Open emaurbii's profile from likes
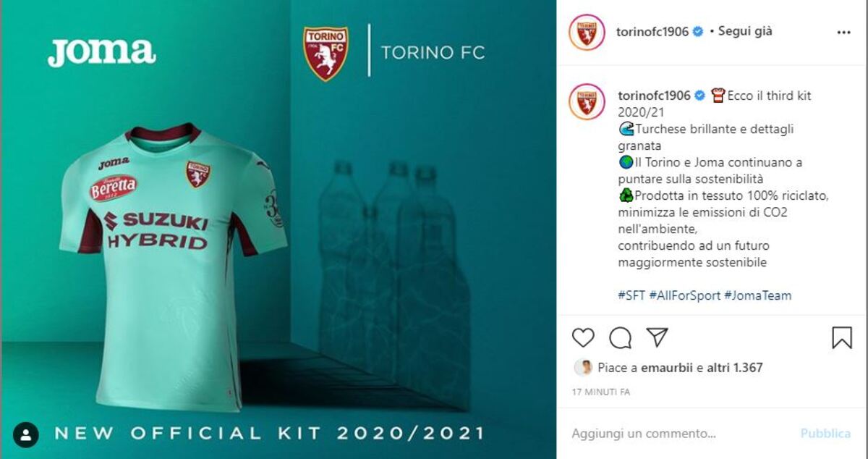The height and width of the screenshot is (459, 868). (667, 368)
